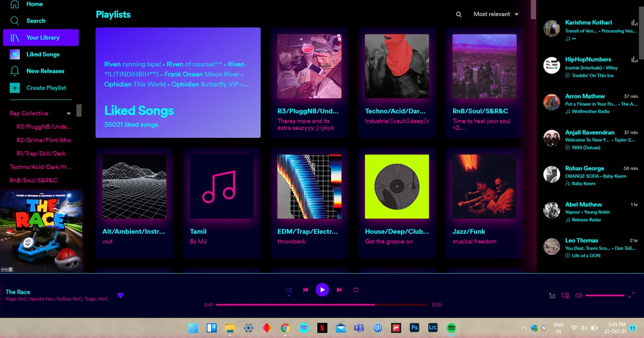Click the Connect to a device icon
The height and width of the screenshot is (338, 644).
(565, 295)
